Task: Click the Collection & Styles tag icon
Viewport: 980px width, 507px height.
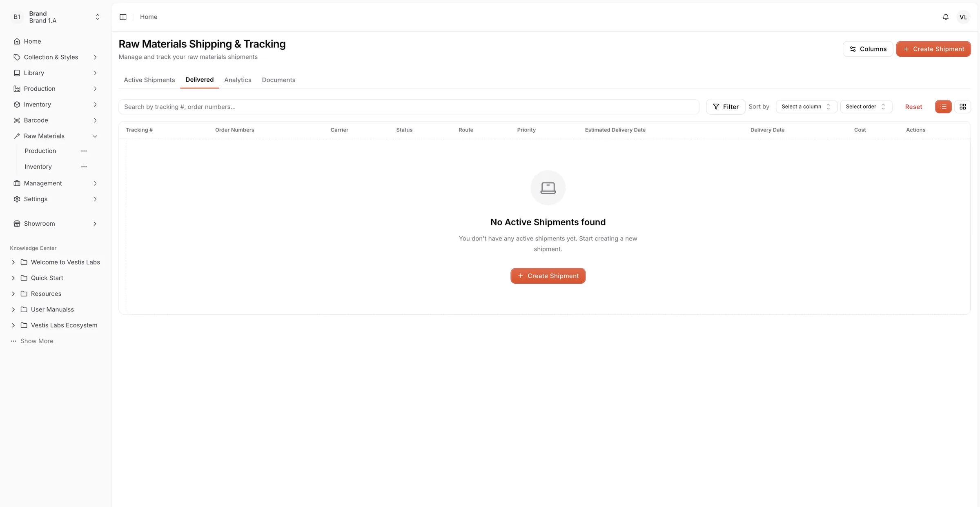Action: [17, 57]
